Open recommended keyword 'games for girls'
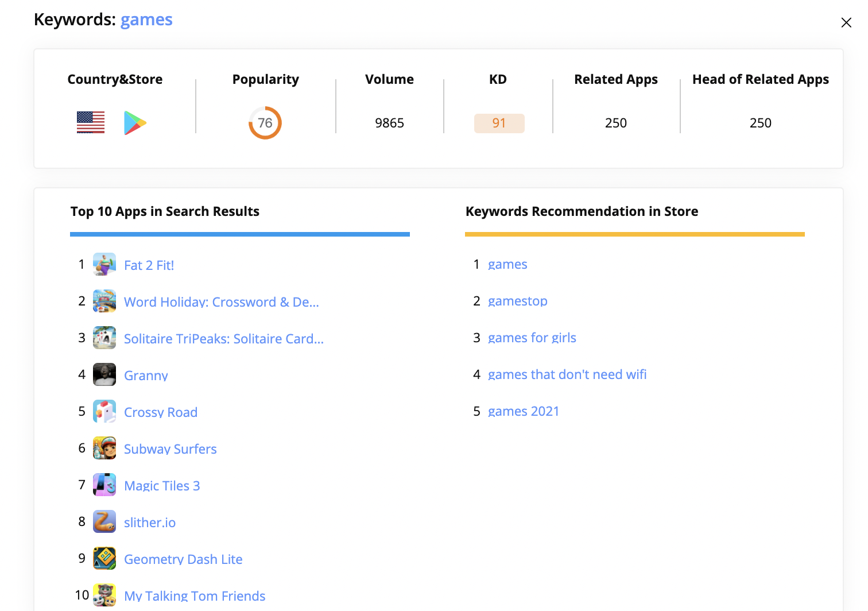The width and height of the screenshot is (868, 611). pos(532,338)
